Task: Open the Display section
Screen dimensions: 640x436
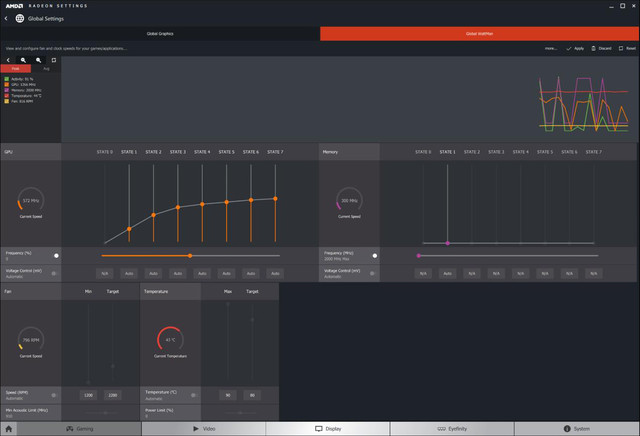Action: point(328,429)
